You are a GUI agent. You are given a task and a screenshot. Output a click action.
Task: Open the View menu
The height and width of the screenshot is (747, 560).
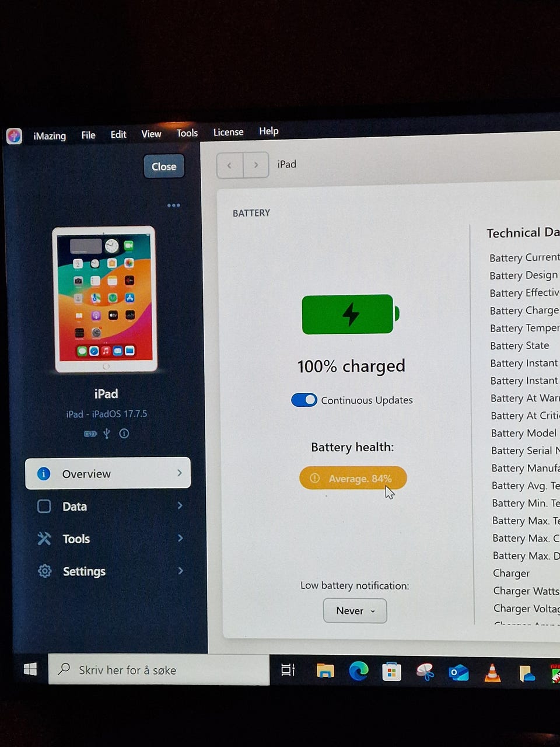click(151, 134)
